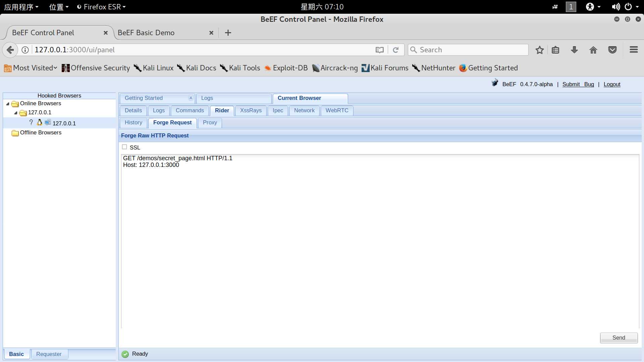The image size is (644, 362).
Task: Click the Submit Bug link
Action: [578, 84]
